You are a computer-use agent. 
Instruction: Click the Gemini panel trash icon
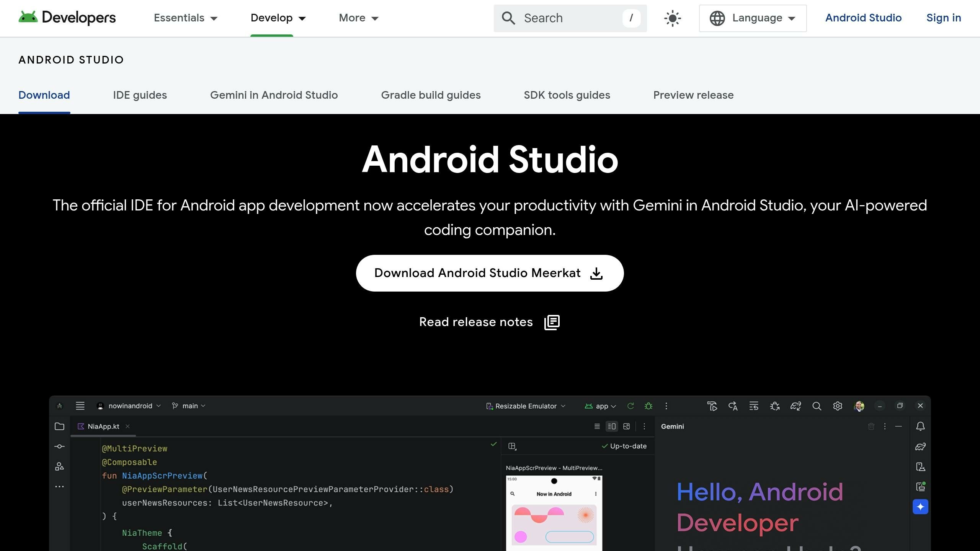click(871, 426)
